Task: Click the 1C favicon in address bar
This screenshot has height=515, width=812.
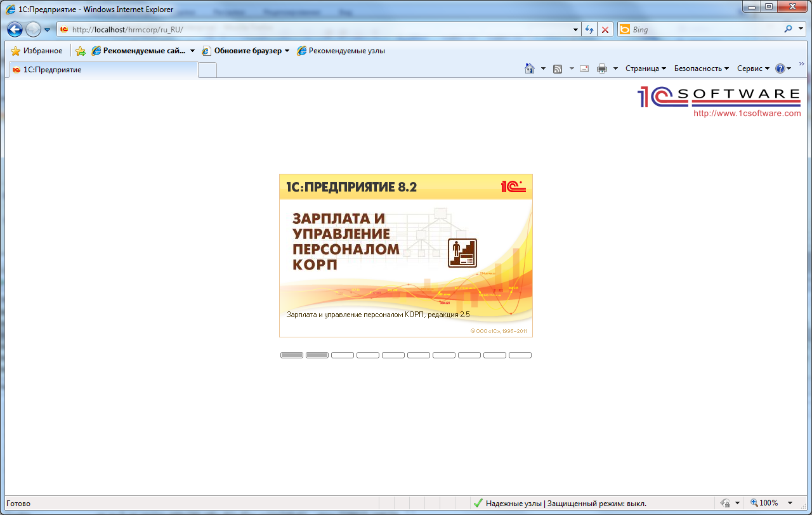Action: coord(64,30)
